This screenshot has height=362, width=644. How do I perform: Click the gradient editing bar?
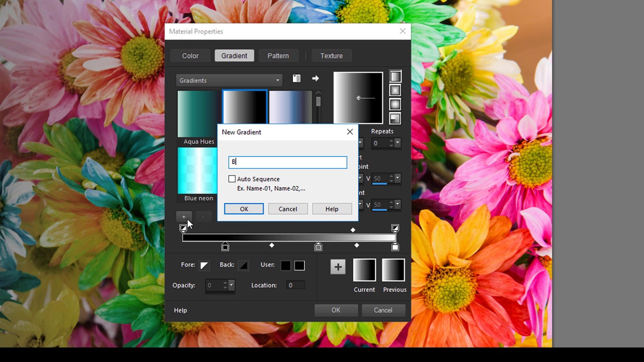tap(289, 237)
